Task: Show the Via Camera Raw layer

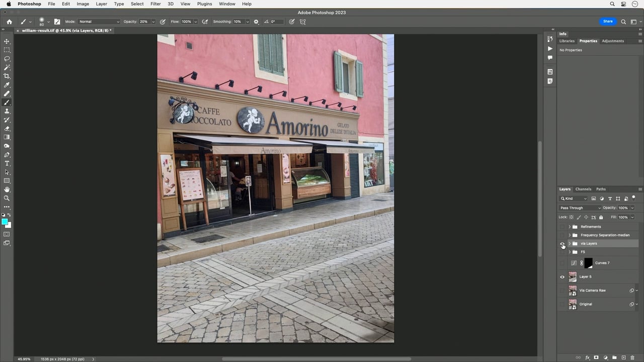Action: coord(562,290)
